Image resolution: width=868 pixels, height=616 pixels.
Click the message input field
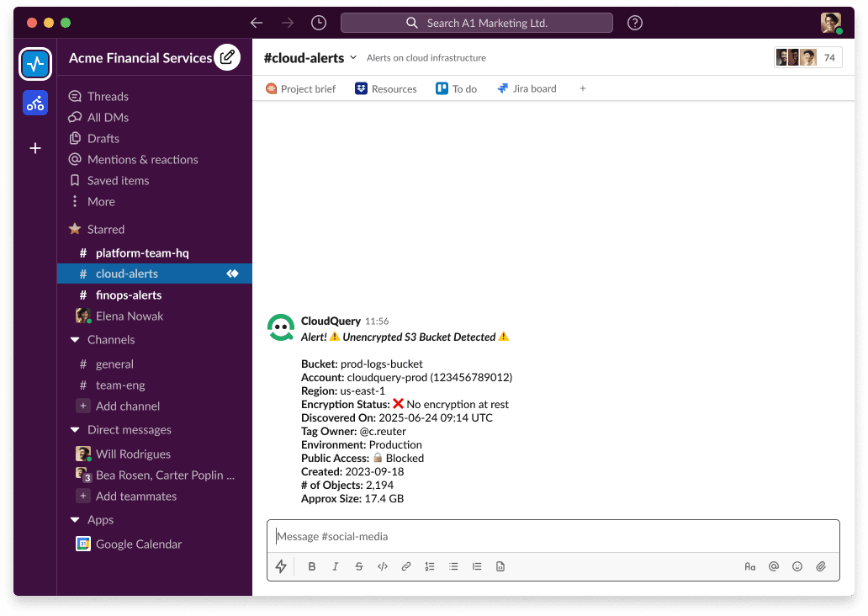553,536
